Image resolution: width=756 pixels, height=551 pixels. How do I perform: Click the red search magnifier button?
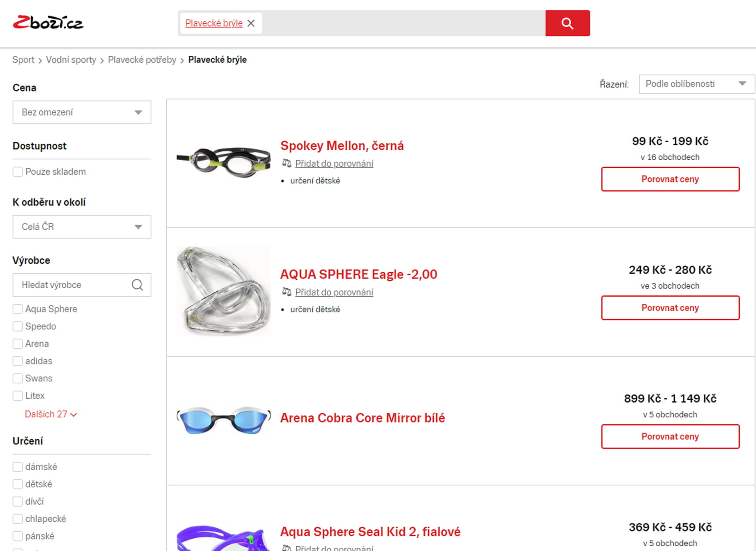(567, 23)
